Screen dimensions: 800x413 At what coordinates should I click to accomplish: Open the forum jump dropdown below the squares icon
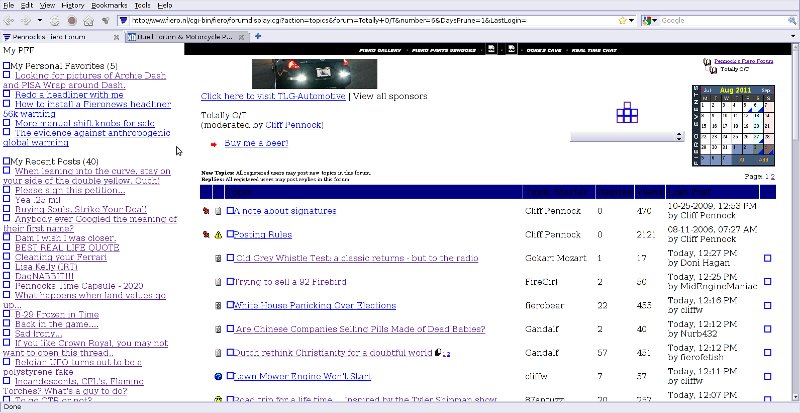(627, 136)
